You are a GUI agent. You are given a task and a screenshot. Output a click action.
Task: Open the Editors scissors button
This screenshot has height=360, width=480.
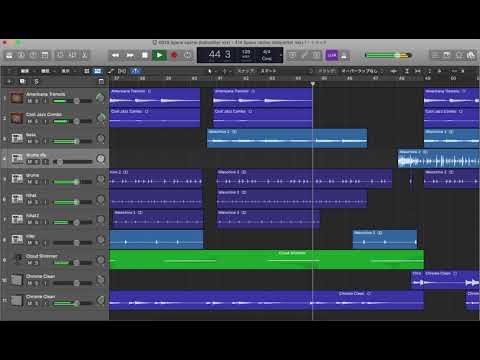(x=84, y=55)
